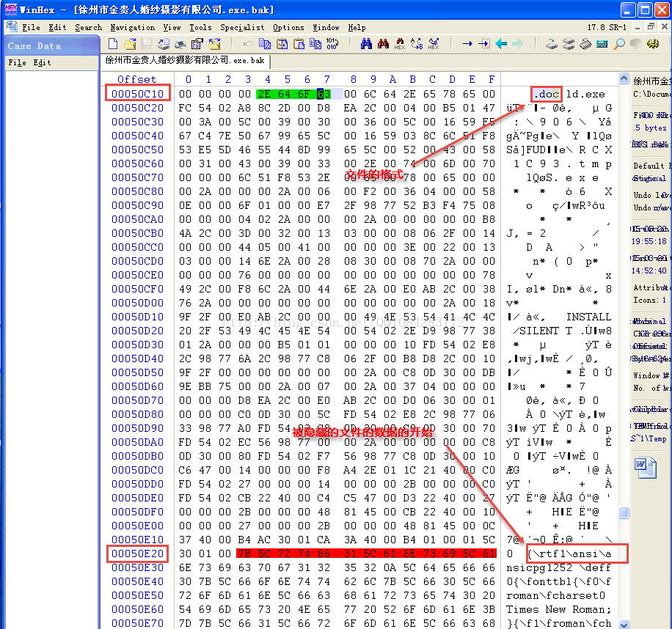Select offset row 00050CA0
The width and height of the screenshot is (672, 629).
pyautogui.click(x=138, y=219)
